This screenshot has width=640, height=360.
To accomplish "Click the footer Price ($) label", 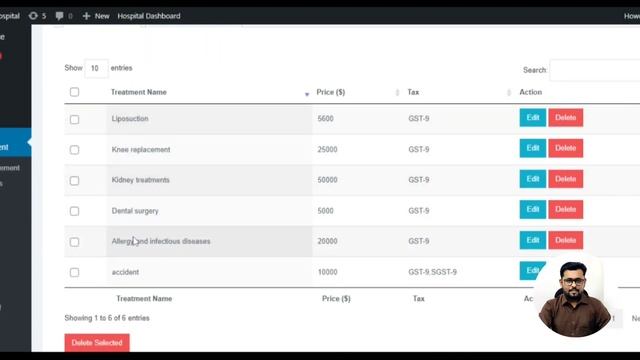I will (x=336, y=299).
